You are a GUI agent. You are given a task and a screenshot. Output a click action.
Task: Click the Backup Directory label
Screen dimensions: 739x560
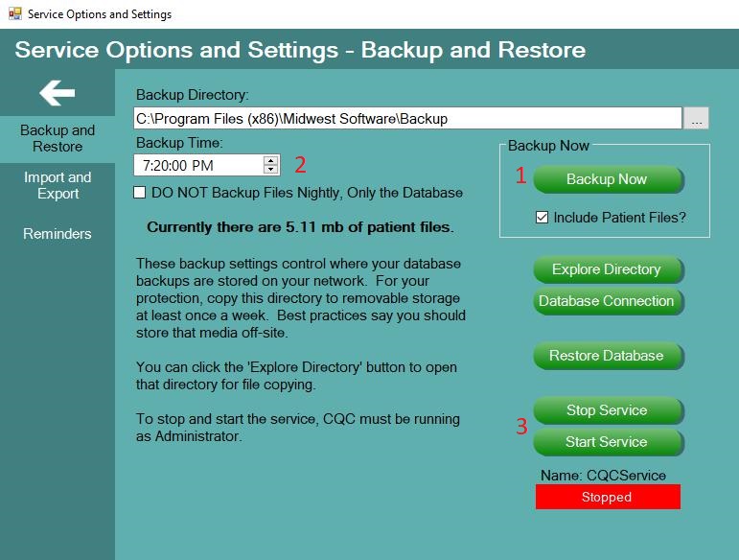point(193,95)
